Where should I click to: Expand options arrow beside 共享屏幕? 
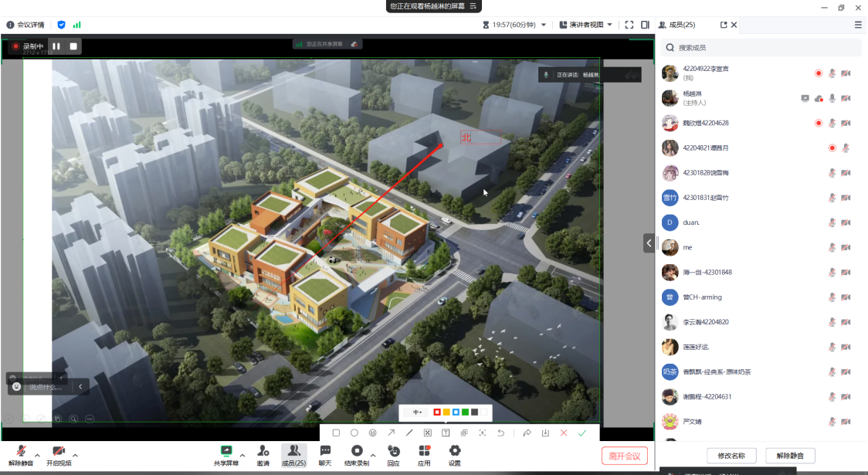click(242, 454)
